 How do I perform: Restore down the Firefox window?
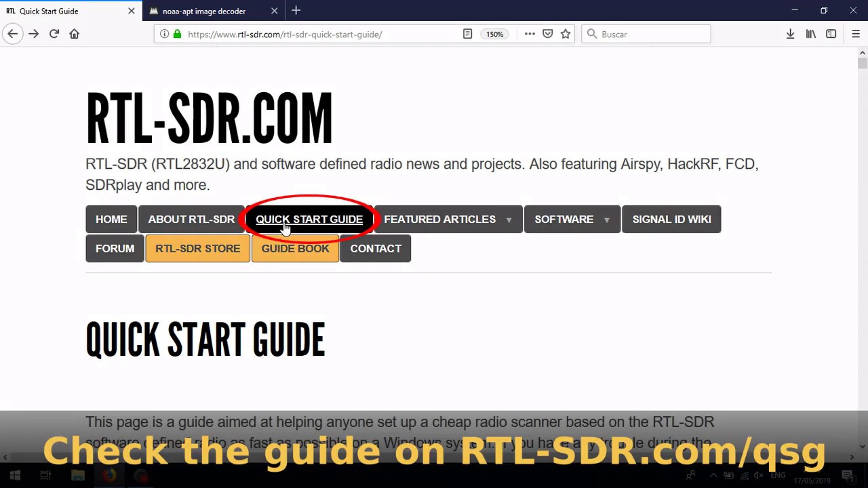[824, 11]
